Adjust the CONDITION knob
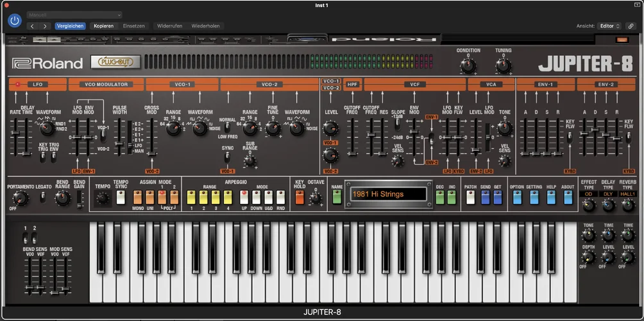Viewport: 644px width, 321px height. coord(468,65)
